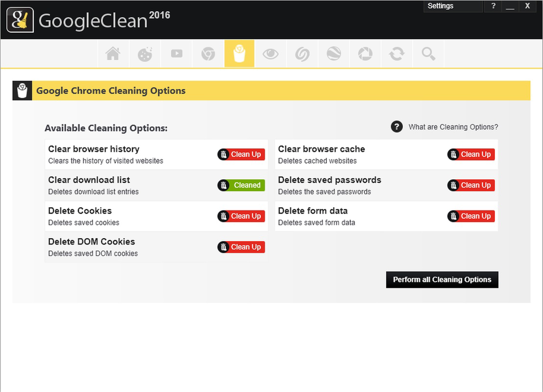Select 'Clear browser cache' title text
Viewport: 543px width, 392px height.
coord(321,149)
